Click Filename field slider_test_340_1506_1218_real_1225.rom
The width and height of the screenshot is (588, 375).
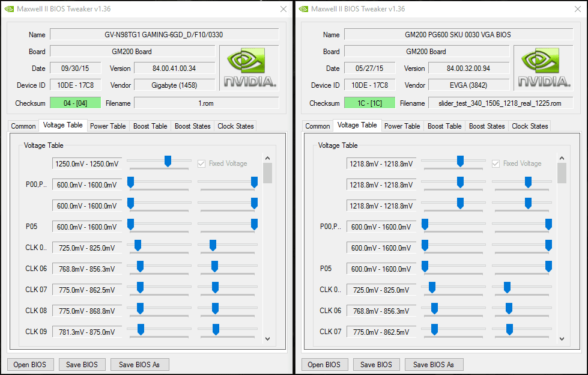tap(501, 103)
